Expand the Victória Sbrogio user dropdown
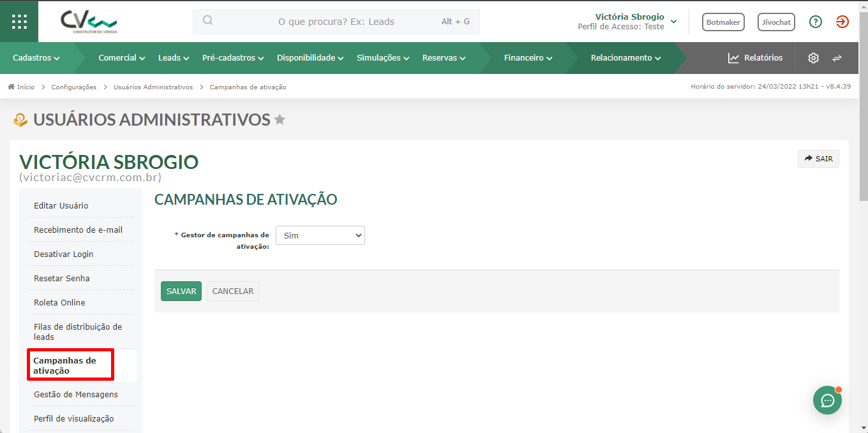 674,22
